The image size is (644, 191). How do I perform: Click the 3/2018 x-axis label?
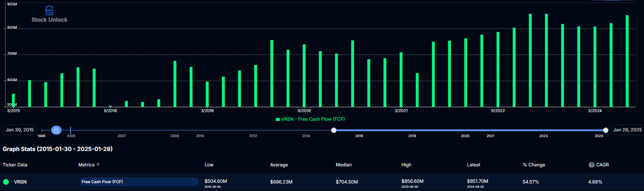[x=207, y=111]
